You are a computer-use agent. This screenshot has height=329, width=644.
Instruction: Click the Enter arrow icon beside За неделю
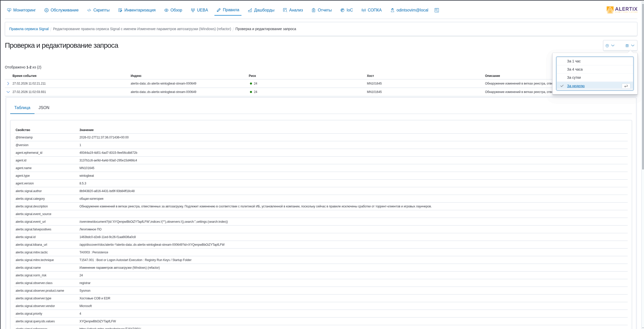point(626,86)
